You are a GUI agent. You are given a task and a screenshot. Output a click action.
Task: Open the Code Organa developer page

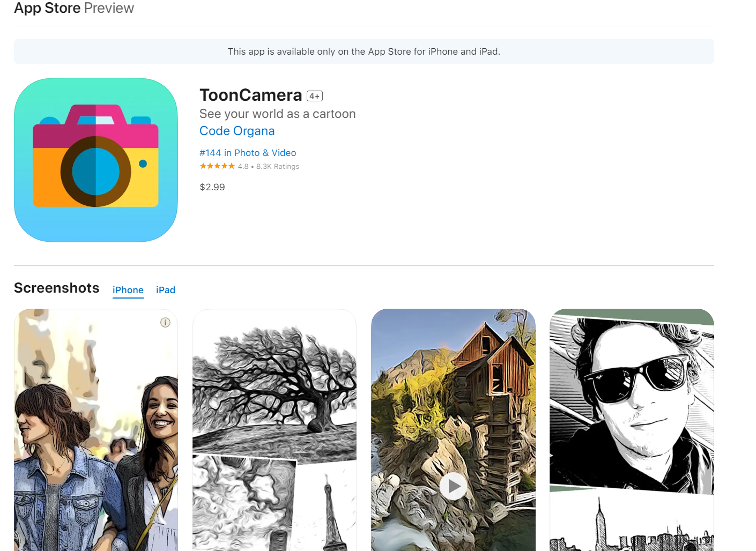(236, 131)
